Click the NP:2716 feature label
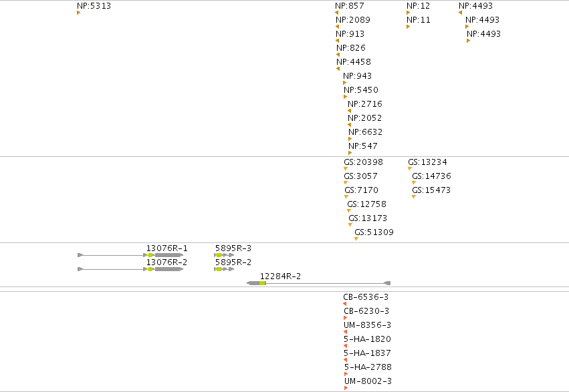 [x=365, y=104]
